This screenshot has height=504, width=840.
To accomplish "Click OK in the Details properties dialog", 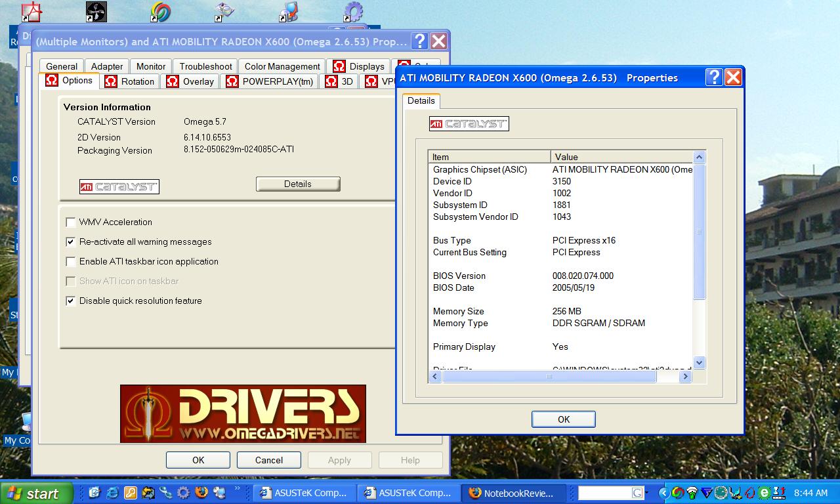I will (x=564, y=419).
